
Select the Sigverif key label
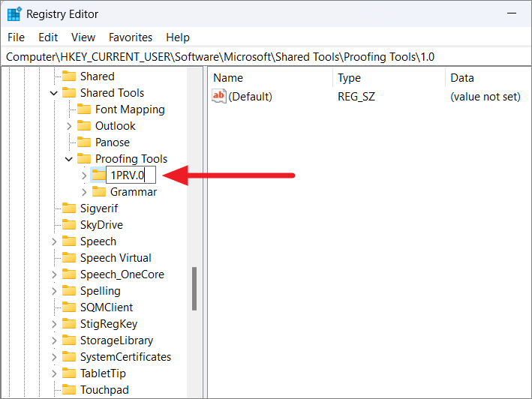pos(99,208)
